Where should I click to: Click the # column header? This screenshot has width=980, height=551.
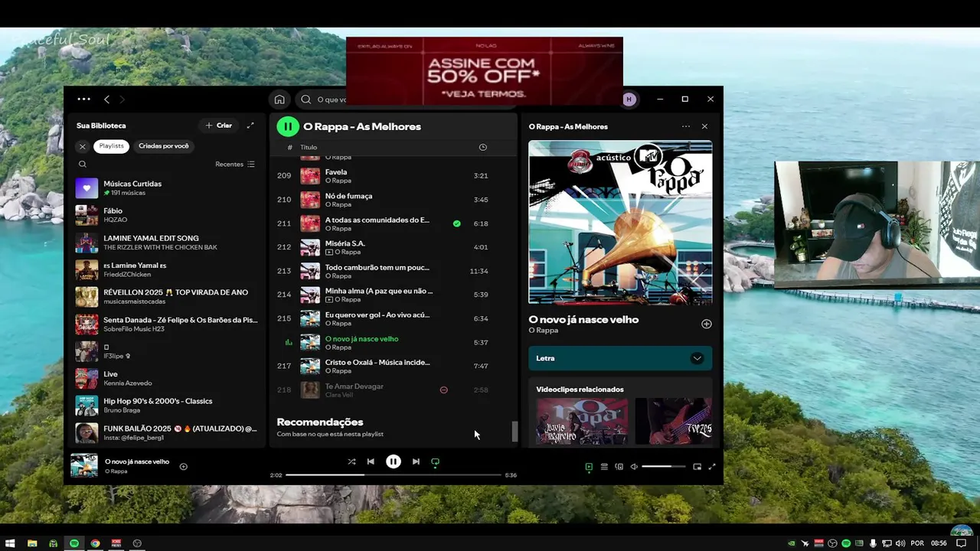289,147
